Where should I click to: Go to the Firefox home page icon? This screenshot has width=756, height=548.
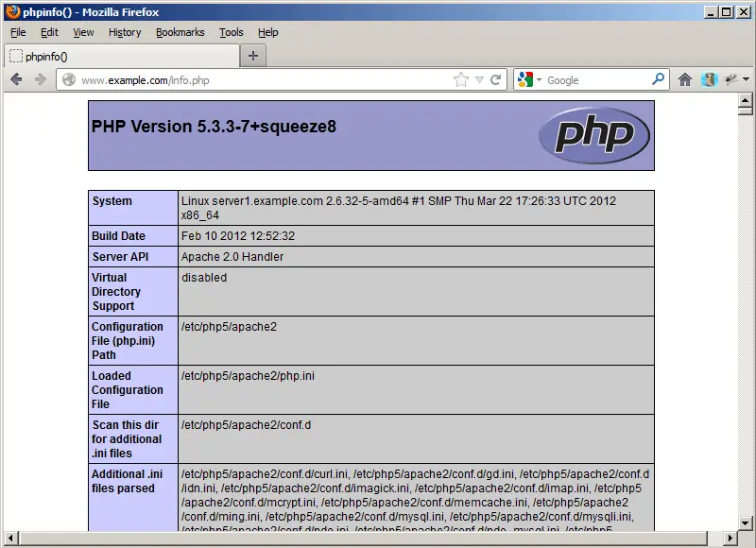pyautogui.click(x=685, y=79)
